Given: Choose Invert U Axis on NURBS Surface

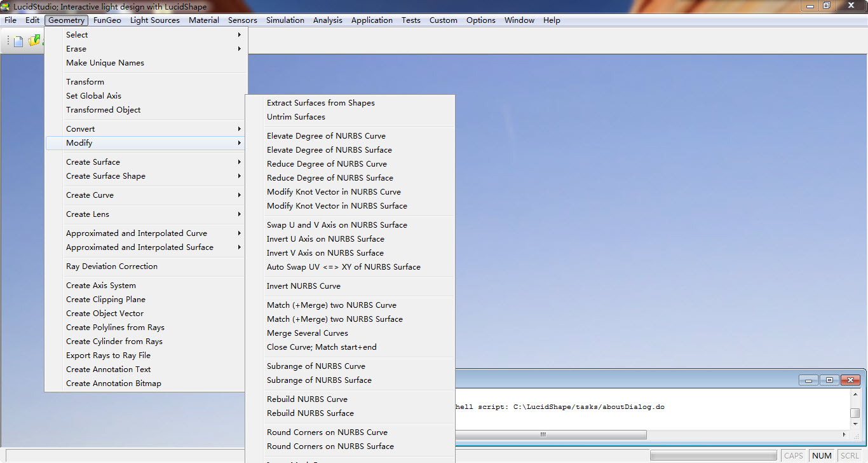Looking at the screenshot, I should (350, 239).
